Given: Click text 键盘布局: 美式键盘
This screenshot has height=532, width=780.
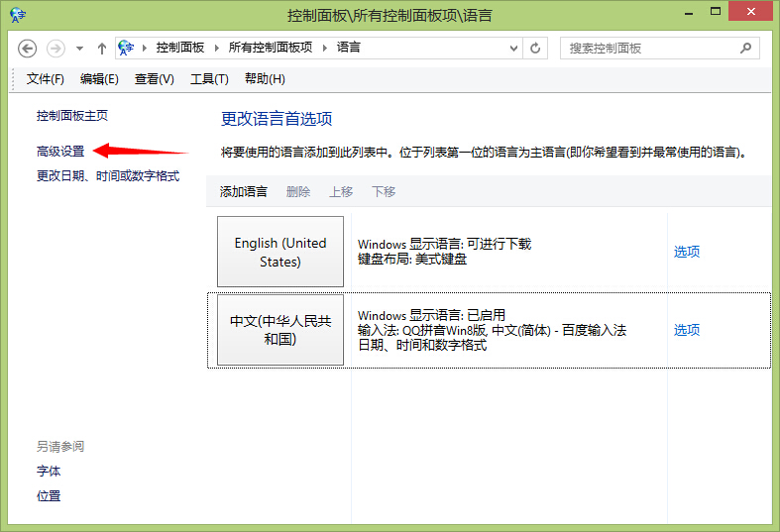Looking at the screenshot, I should [412, 259].
